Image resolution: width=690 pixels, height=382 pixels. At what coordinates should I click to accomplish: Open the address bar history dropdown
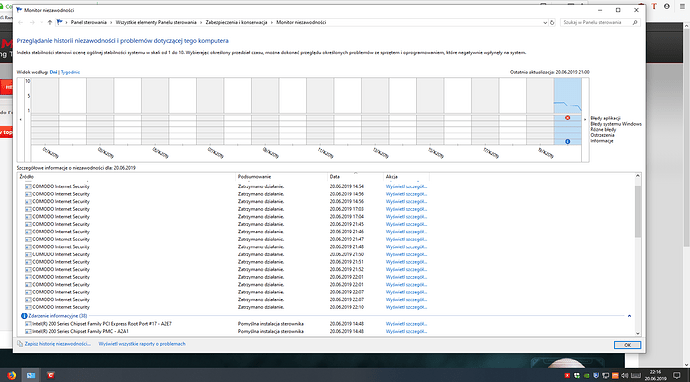coord(545,22)
